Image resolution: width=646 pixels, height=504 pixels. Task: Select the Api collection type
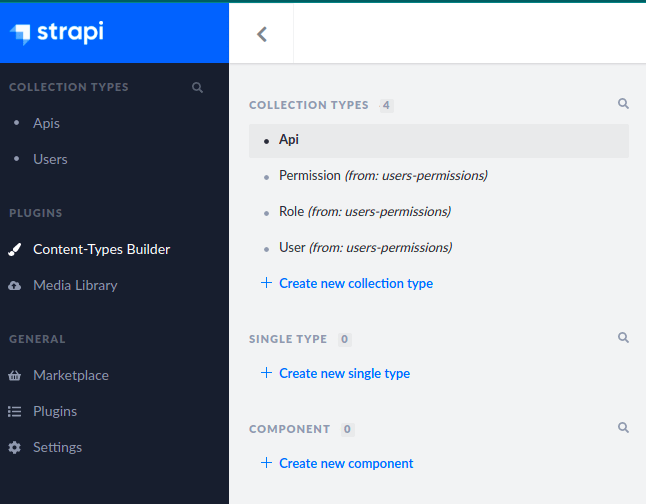tap(439, 141)
